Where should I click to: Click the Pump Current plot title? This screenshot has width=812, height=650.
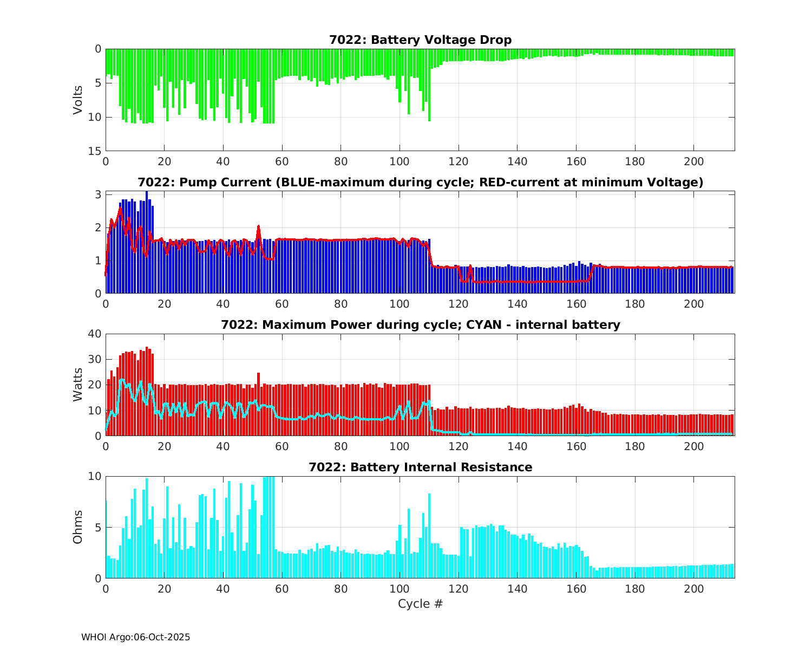pyautogui.click(x=420, y=183)
